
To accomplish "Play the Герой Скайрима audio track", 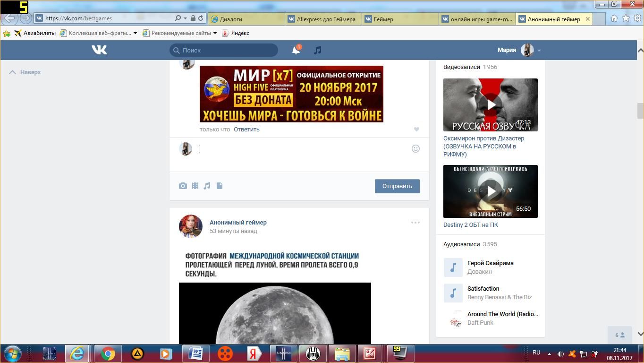I will (453, 268).
